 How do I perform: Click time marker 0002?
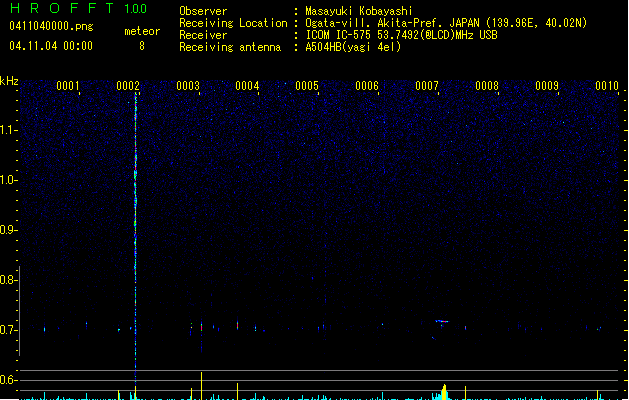[128, 86]
